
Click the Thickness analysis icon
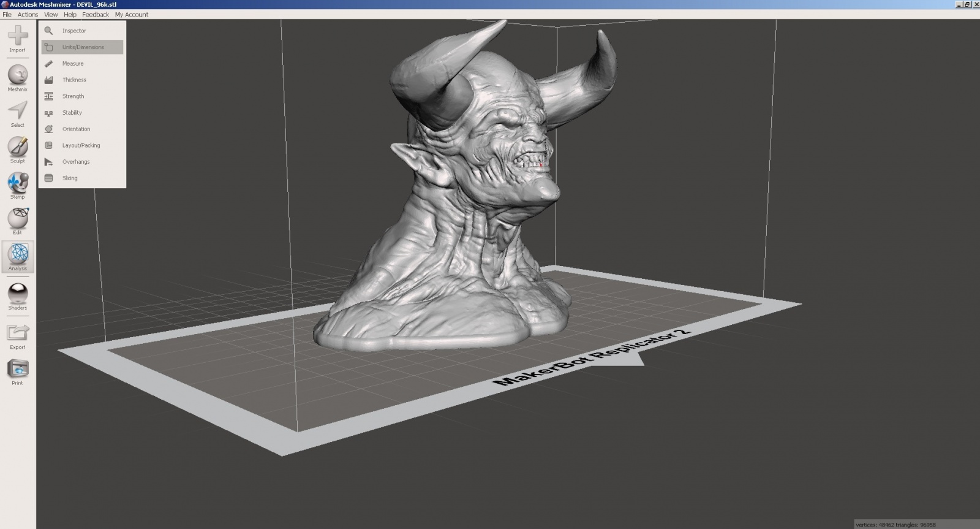tap(48, 80)
